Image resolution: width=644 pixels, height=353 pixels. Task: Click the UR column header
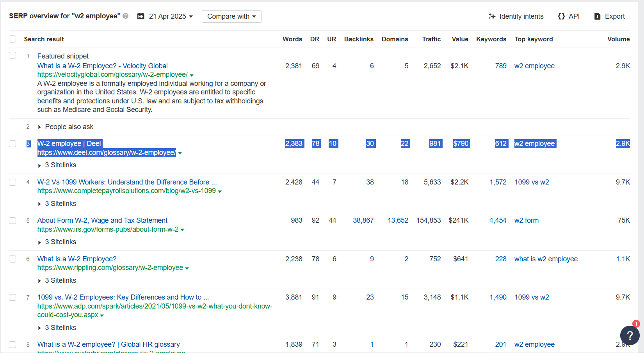[331, 39]
